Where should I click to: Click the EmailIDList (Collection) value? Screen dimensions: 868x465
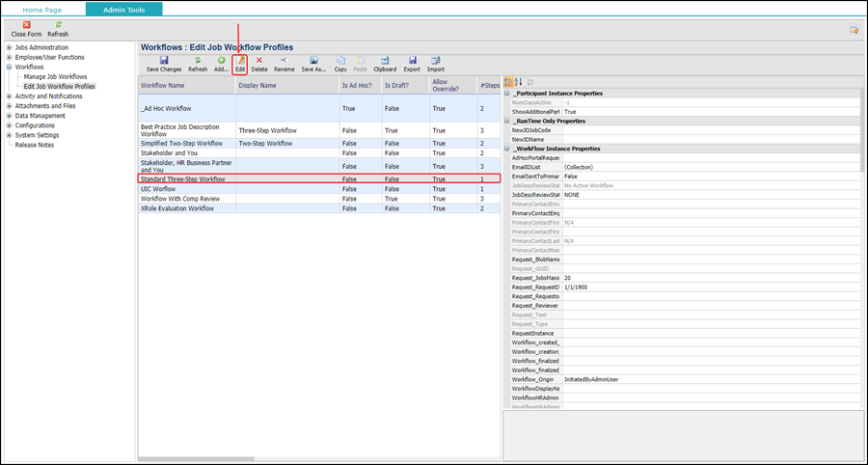coord(711,167)
